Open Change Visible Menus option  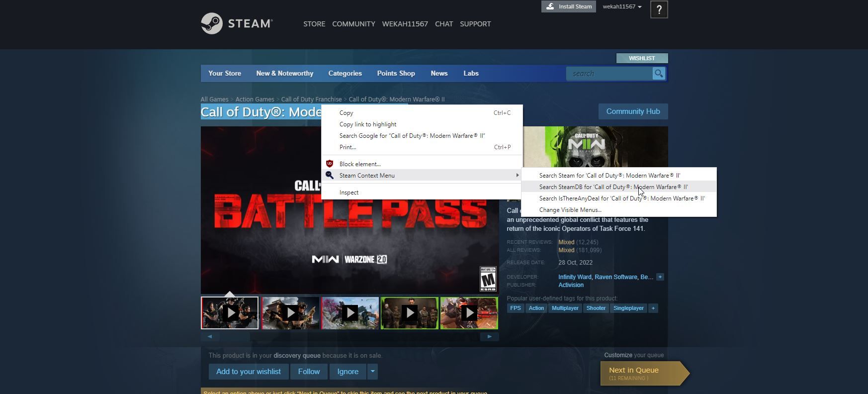tap(619, 210)
